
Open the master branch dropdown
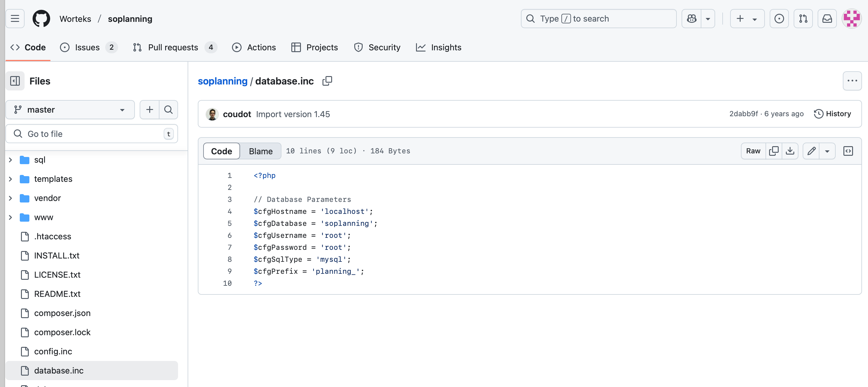70,109
